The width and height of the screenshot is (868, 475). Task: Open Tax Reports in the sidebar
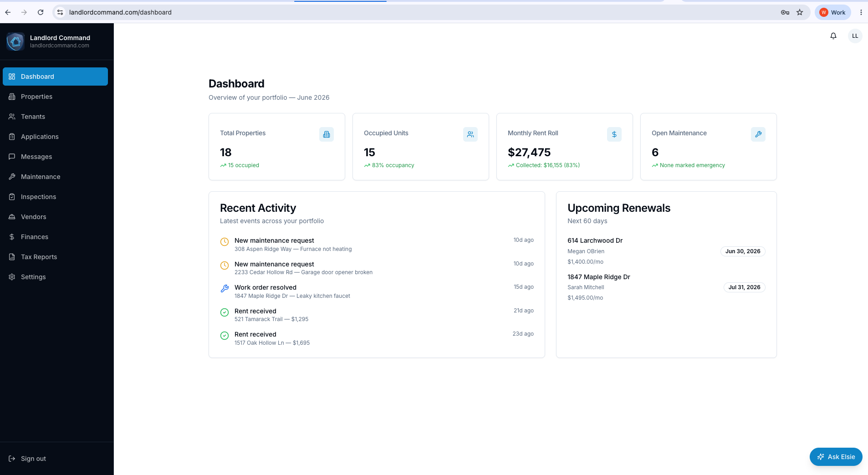tap(55, 257)
